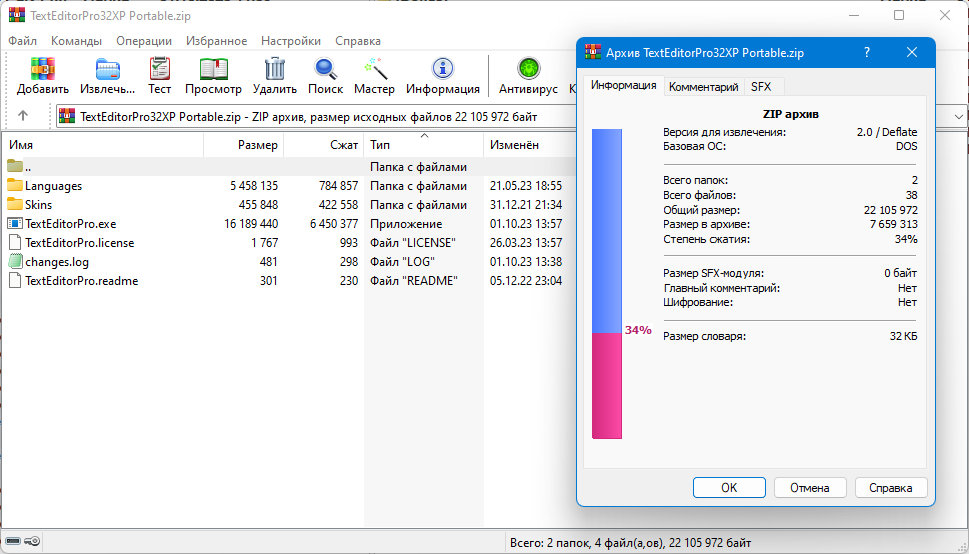Confirm dialog with OK button
The height and width of the screenshot is (554, 969).
pyautogui.click(x=729, y=488)
